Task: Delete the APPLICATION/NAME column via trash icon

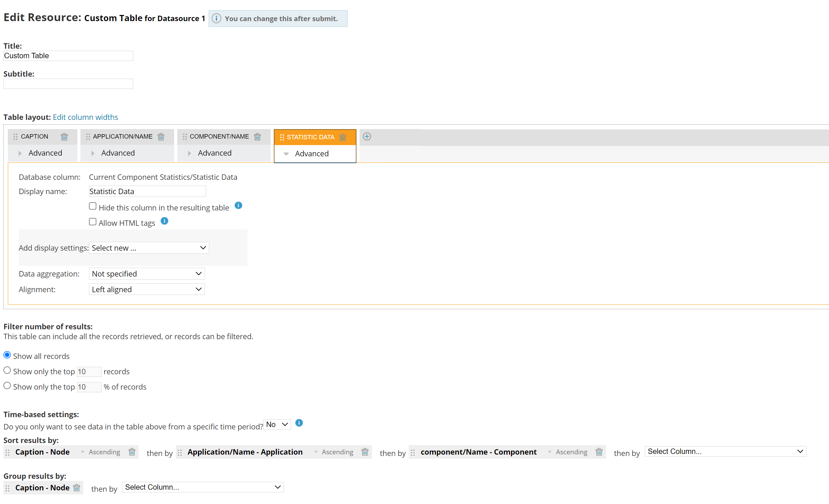Action: (x=161, y=137)
